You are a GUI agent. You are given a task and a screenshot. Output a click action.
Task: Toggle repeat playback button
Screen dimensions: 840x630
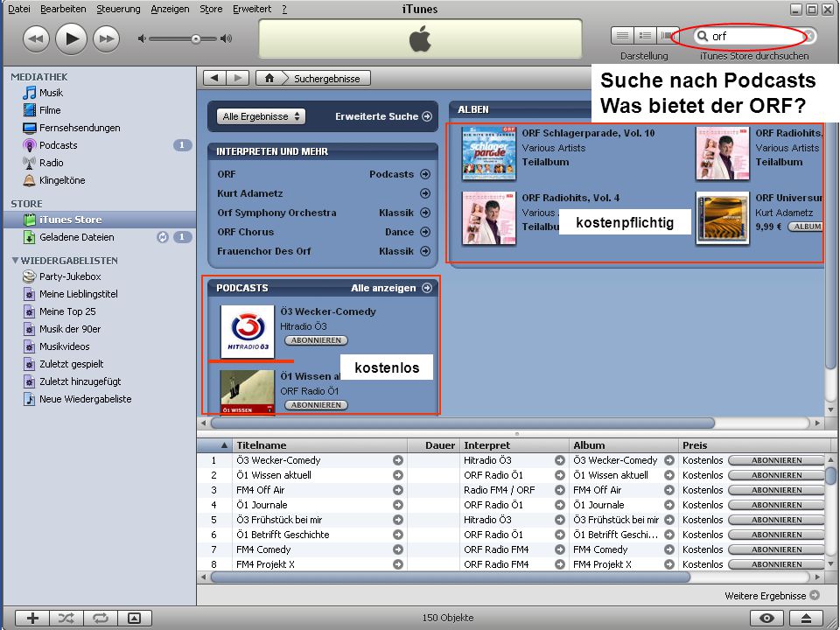tap(100, 619)
